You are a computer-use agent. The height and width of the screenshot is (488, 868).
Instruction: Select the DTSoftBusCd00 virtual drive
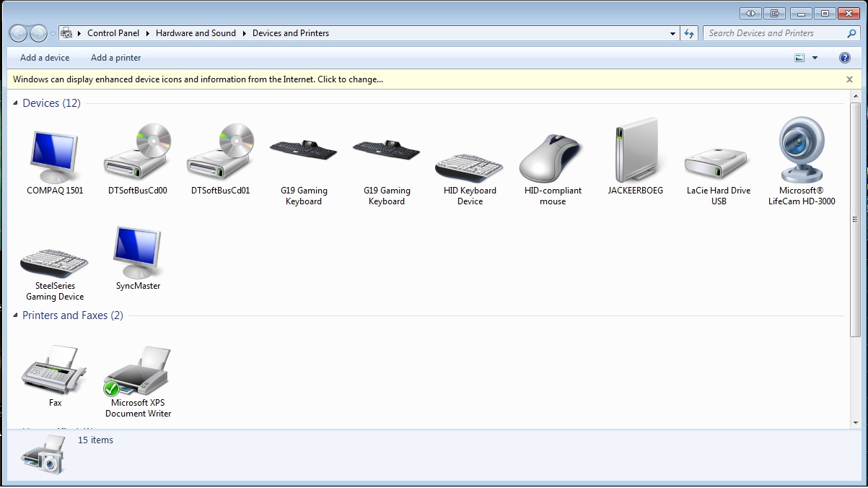[138, 160]
